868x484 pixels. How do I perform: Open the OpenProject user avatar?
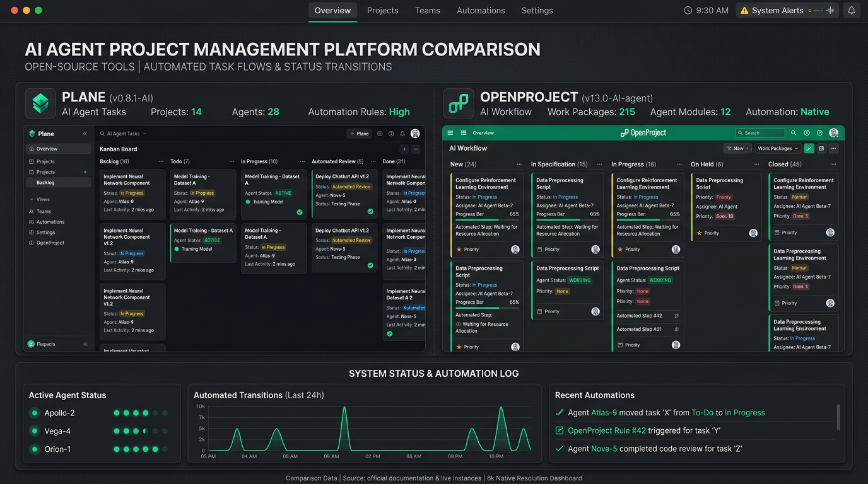click(834, 133)
